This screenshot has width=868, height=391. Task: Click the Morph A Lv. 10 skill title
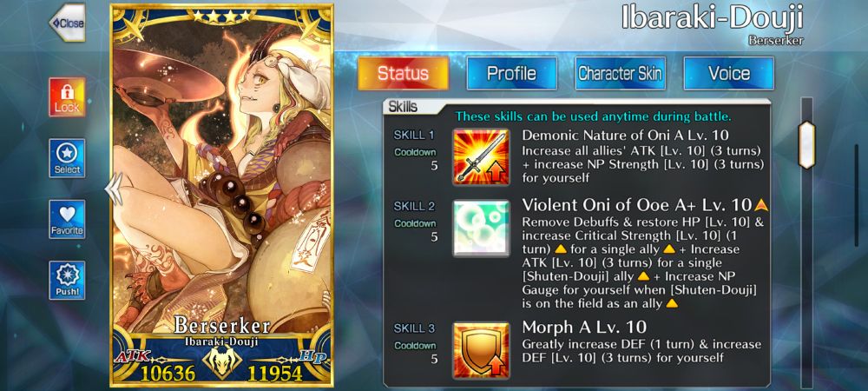584,327
